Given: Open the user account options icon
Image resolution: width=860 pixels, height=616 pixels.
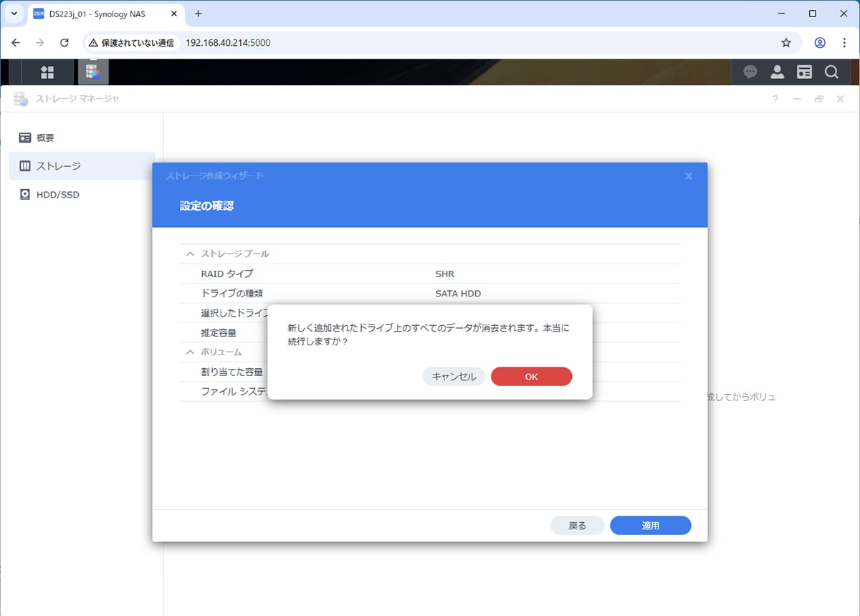Looking at the screenshot, I should coord(777,72).
